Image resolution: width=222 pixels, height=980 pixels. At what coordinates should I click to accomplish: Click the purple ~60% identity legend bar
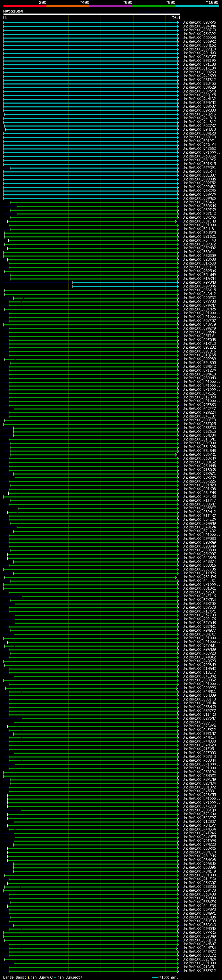click(111, 6)
